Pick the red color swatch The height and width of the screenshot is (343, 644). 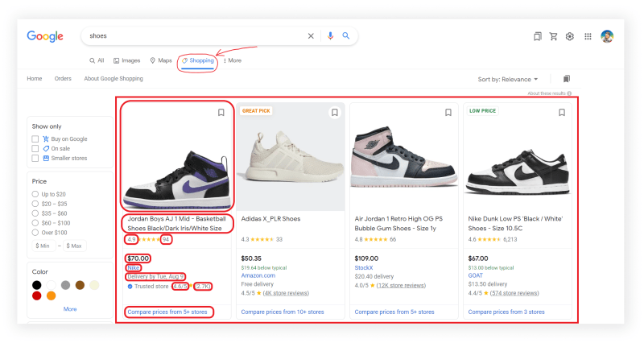pos(37,295)
